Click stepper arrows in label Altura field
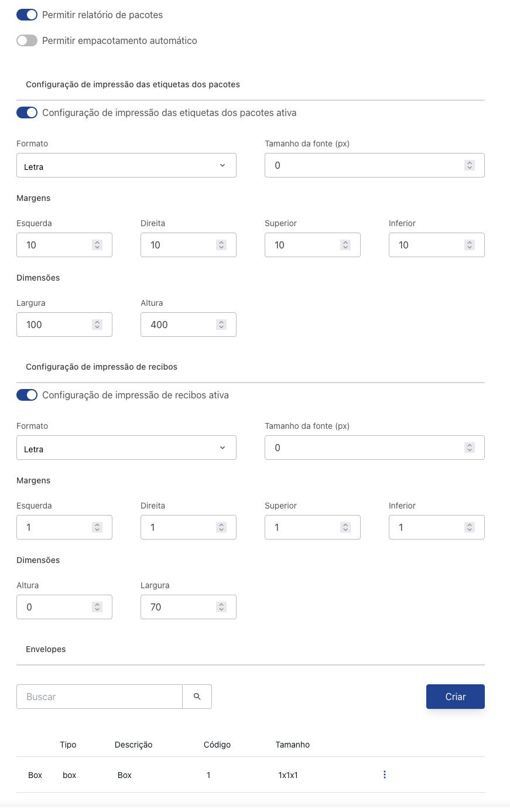This screenshot has width=510, height=812. pos(221,325)
